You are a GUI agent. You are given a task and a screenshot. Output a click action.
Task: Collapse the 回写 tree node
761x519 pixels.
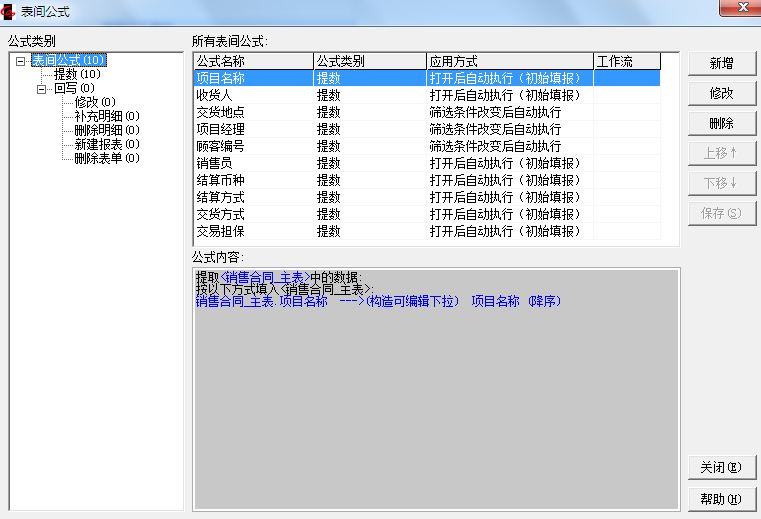tap(41, 89)
